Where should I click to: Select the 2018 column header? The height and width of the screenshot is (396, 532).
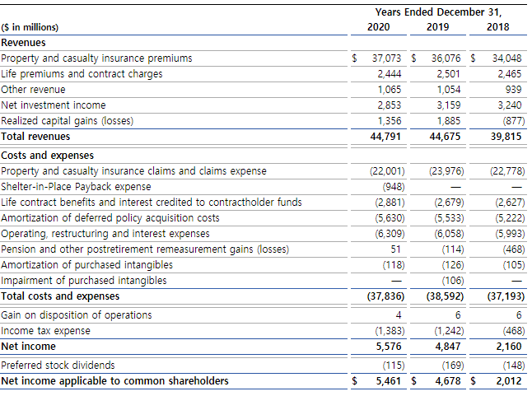(x=497, y=27)
